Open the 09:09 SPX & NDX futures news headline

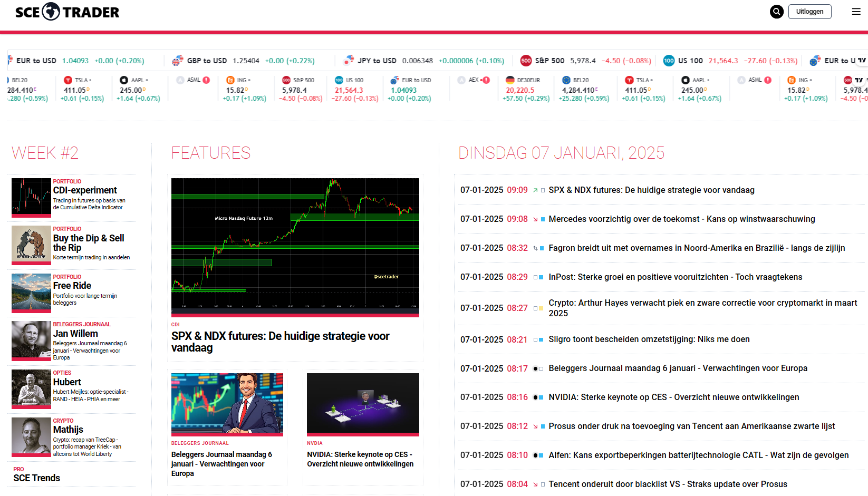651,190
